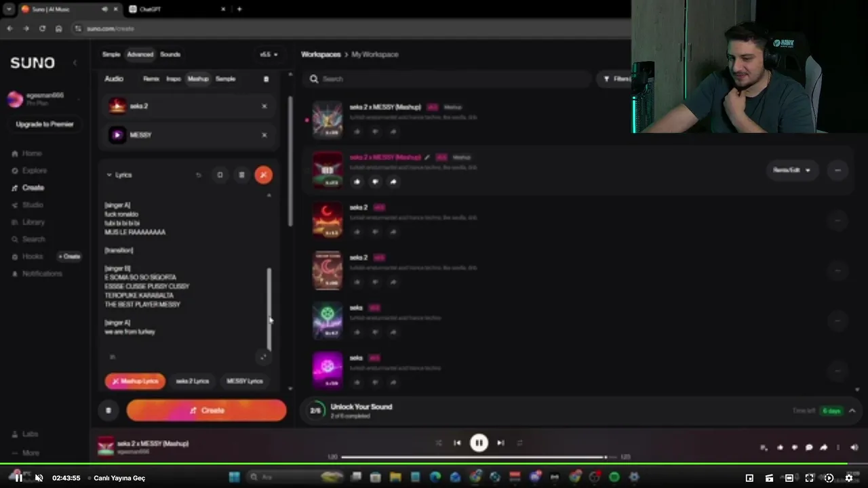This screenshot has height=488, width=868.
Task: Select the MESSY Lyrics chip
Action: tap(245, 381)
